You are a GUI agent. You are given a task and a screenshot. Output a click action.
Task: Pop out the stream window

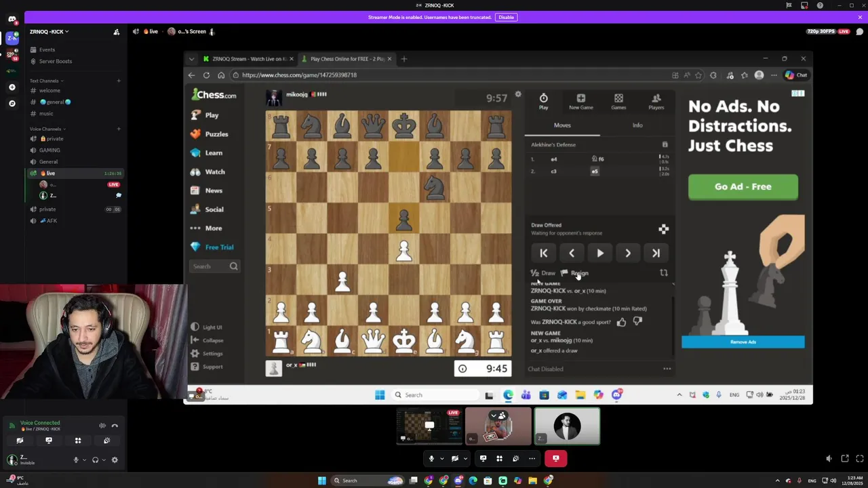[x=845, y=459]
